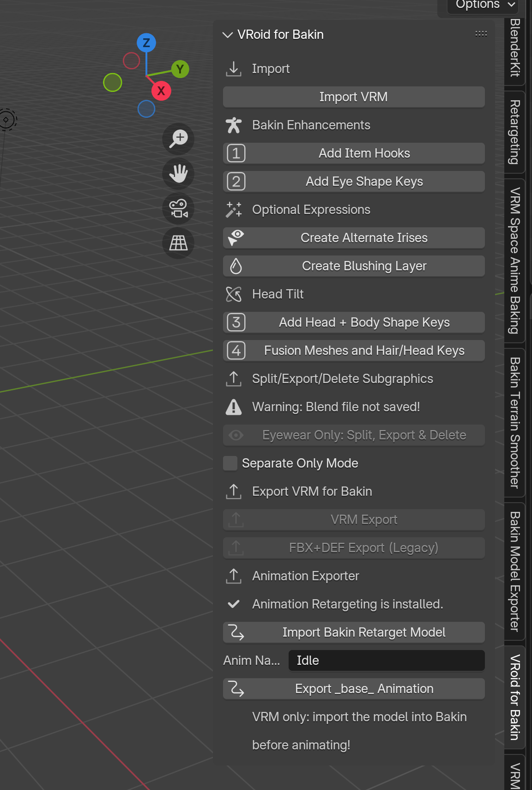Screen dimensions: 532x790
Task: Click the Import VRM button
Action: point(354,97)
